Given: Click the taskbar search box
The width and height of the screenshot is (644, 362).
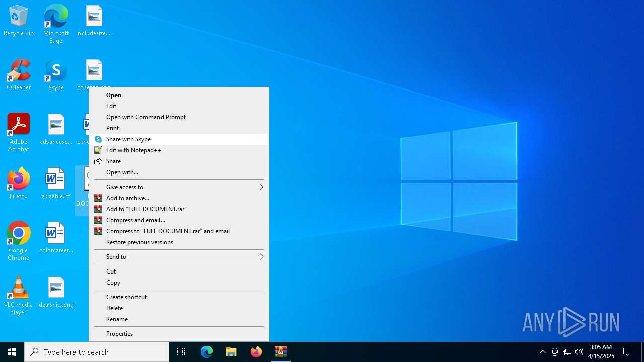Looking at the screenshot, I should [x=97, y=352].
